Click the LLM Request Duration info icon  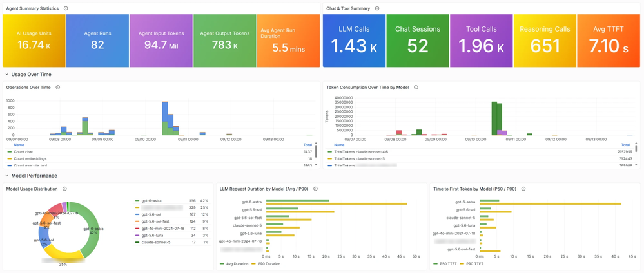[315, 189]
